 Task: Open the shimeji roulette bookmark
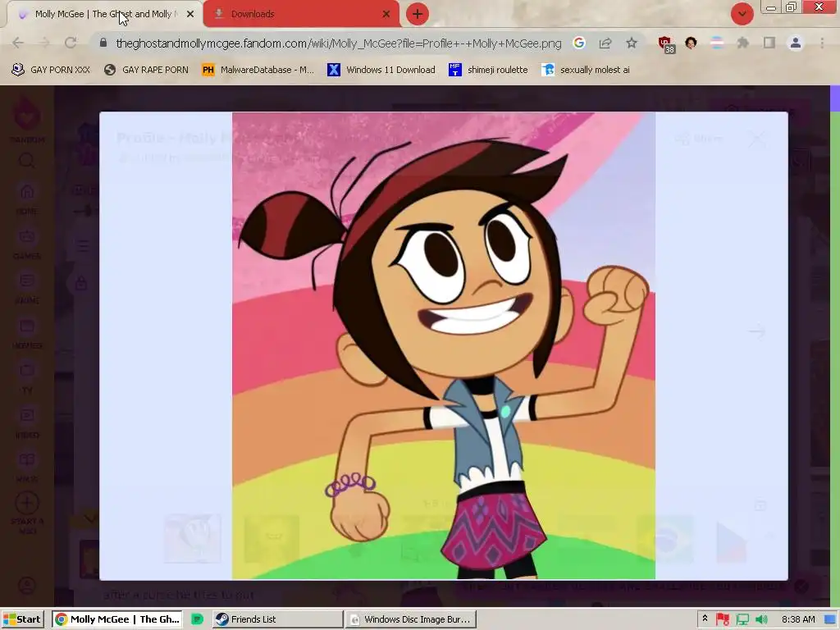point(488,70)
